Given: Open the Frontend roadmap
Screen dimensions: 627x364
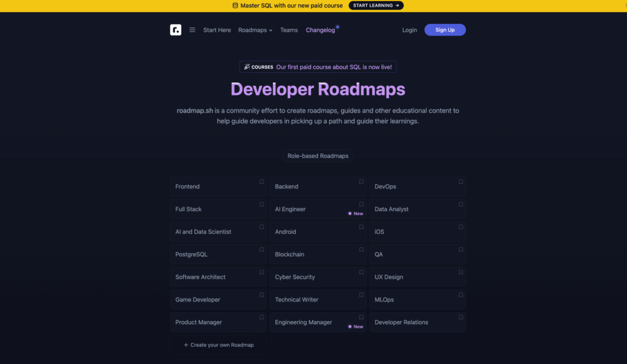Looking at the screenshot, I should pyautogui.click(x=219, y=187).
